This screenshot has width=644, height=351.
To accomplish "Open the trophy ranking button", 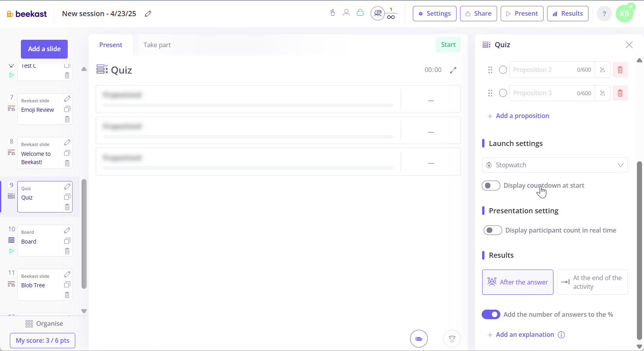I will (x=452, y=338).
